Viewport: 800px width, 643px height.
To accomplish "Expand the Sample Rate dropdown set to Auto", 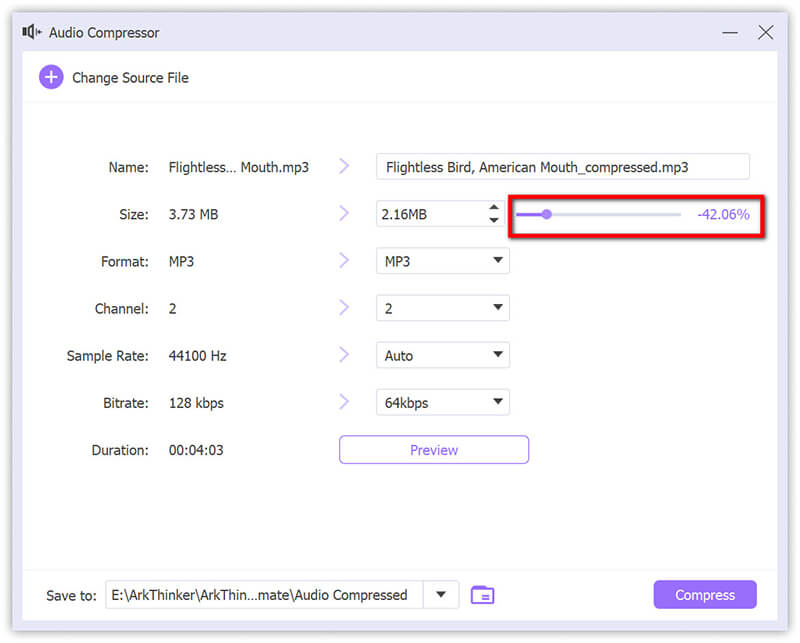I will (x=442, y=355).
